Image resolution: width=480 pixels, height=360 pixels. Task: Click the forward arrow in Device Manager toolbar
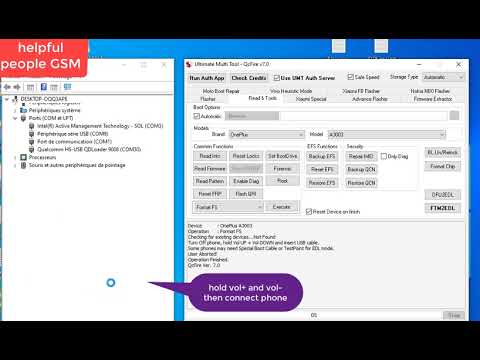pos(17,87)
